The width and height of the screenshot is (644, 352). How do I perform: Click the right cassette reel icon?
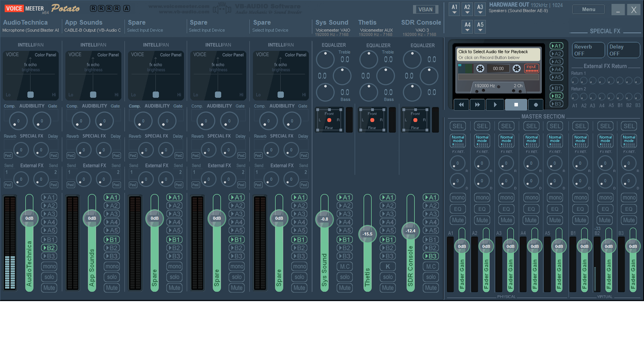coord(517,68)
